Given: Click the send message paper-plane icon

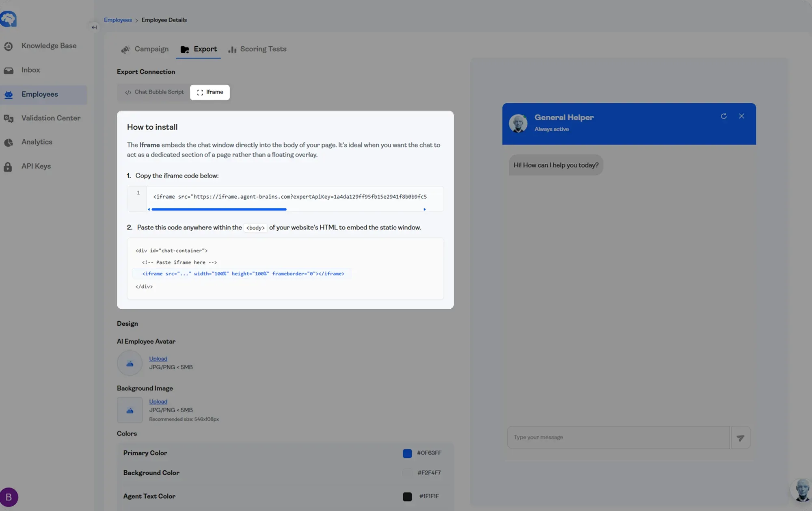Looking at the screenshot, I should pyautogui.click(x=741, y=438).
